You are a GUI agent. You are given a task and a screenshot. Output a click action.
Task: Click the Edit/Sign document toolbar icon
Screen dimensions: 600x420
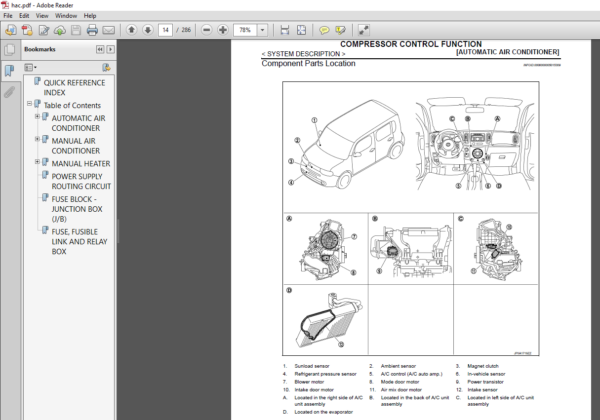pyautogui.click(x=44, y=30)
